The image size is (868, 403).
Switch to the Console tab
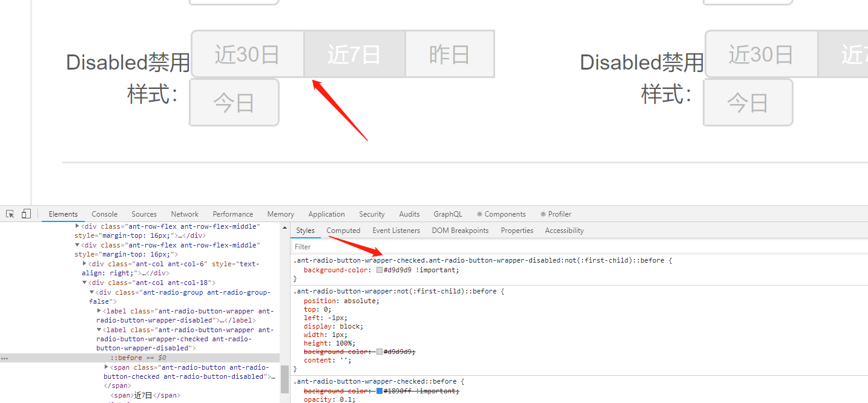(105, 214)
